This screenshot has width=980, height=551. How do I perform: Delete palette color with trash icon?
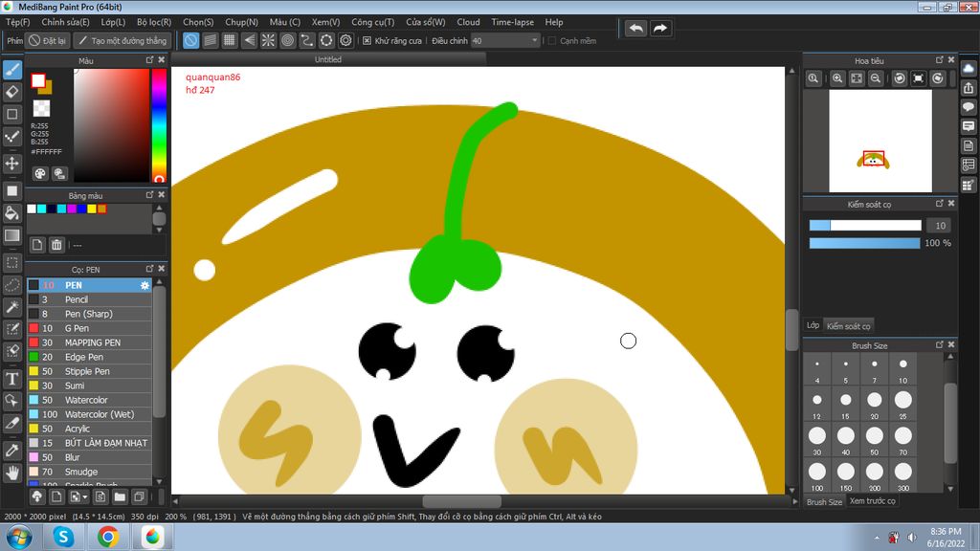pyautogui.click(x=56, y=245)
